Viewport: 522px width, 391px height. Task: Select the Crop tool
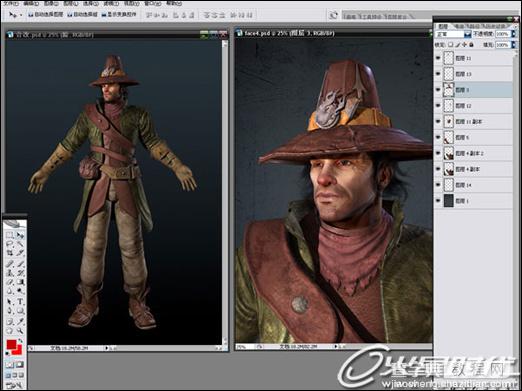pyautogui.click(x=10, y=253)
